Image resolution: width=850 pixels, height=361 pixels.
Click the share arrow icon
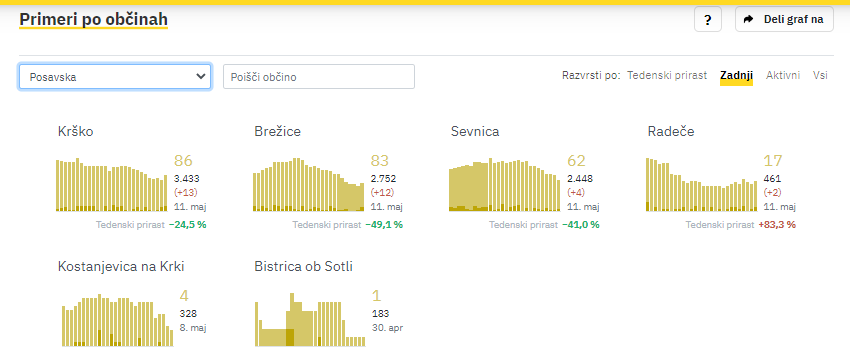[749, 20]
